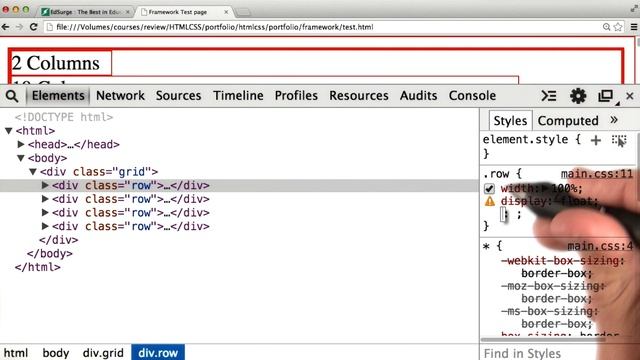Open the Network panel
This screenshot has height=360, width=640.
pyautogui.click(x=120, y=96)
